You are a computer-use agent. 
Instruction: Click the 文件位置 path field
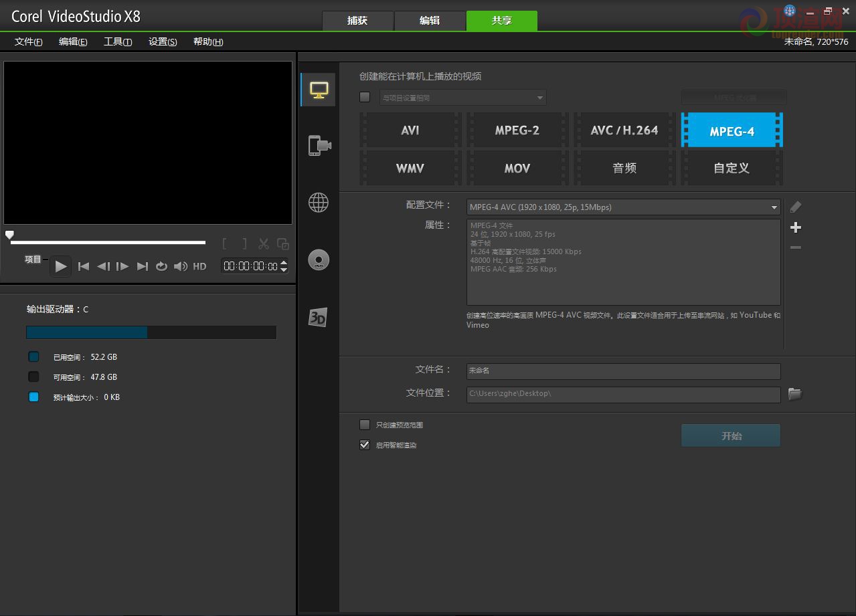624,394
